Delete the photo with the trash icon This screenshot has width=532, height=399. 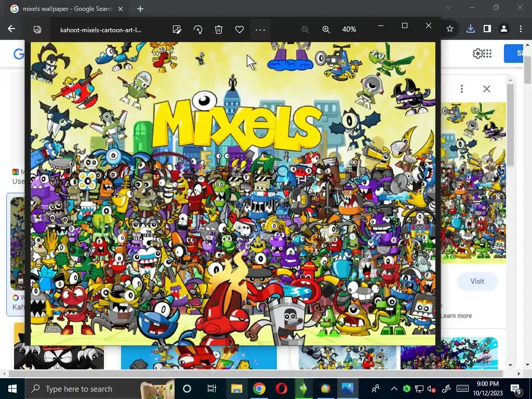pyautogui.click(x=219, y=30)
